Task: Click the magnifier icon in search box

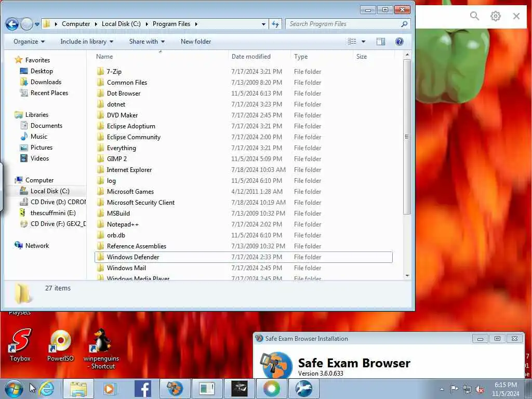Action: coord(404,24)
